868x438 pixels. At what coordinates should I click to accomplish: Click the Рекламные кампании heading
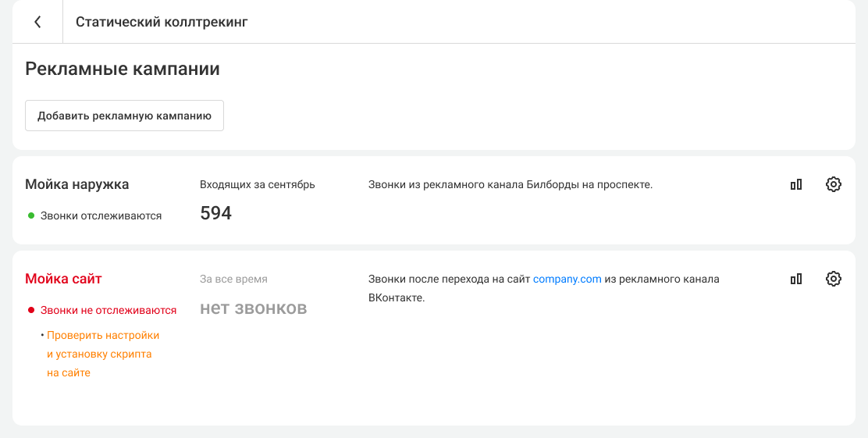pos(123,69)
